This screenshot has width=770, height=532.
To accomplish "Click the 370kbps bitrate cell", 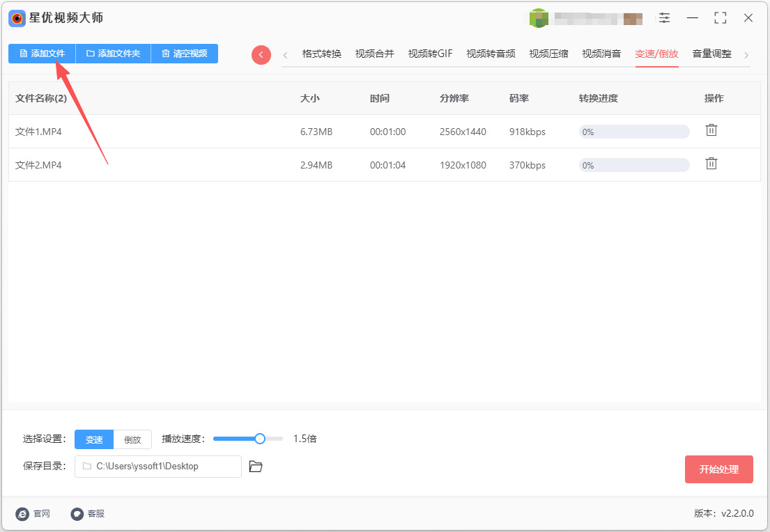I will [x=528, y=165].
